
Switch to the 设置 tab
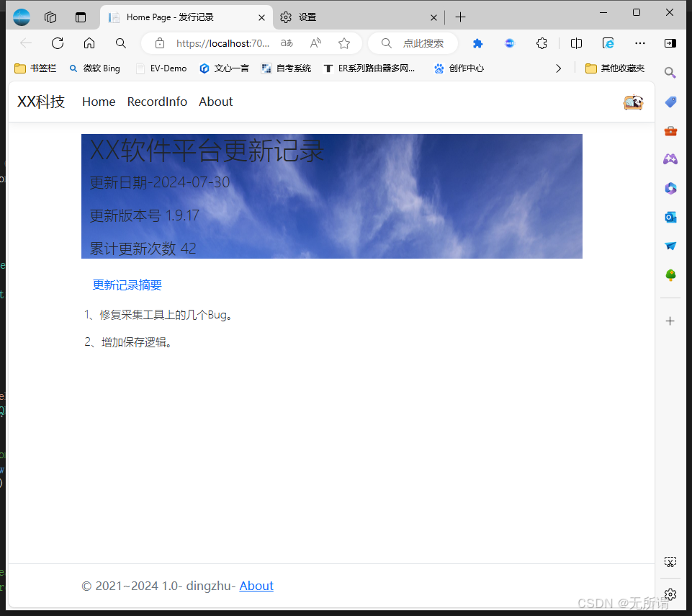tap(359, 17)
